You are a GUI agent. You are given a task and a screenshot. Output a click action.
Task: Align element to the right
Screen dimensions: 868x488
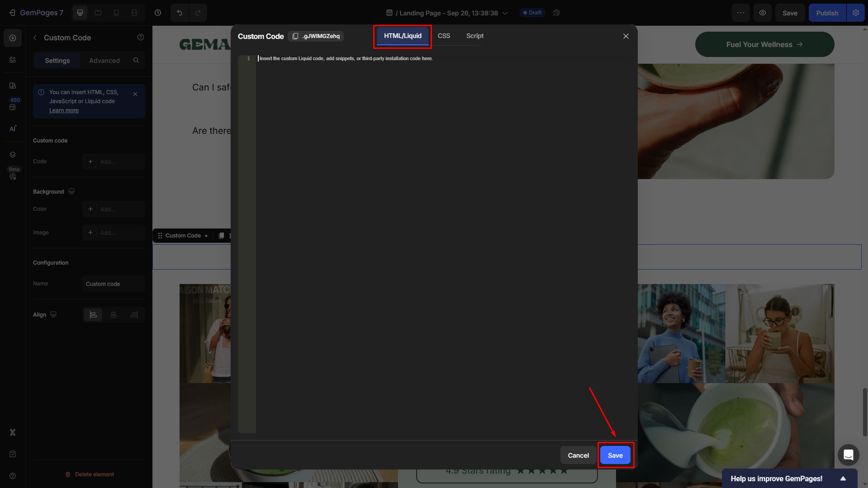tap(134, 315)
